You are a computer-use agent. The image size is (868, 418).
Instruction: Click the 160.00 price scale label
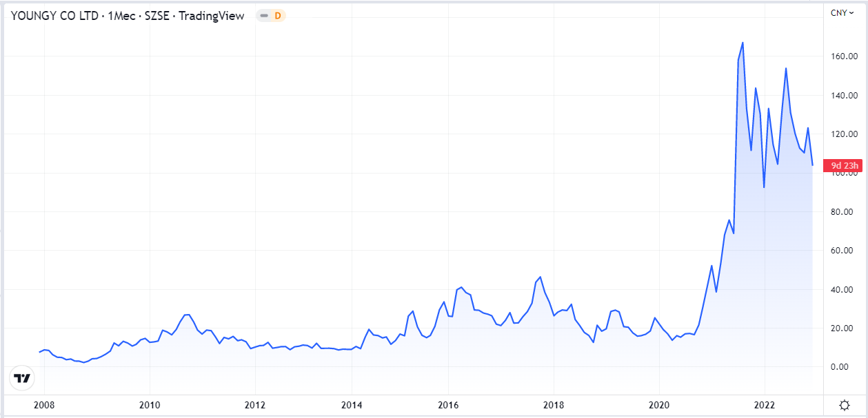842,56
